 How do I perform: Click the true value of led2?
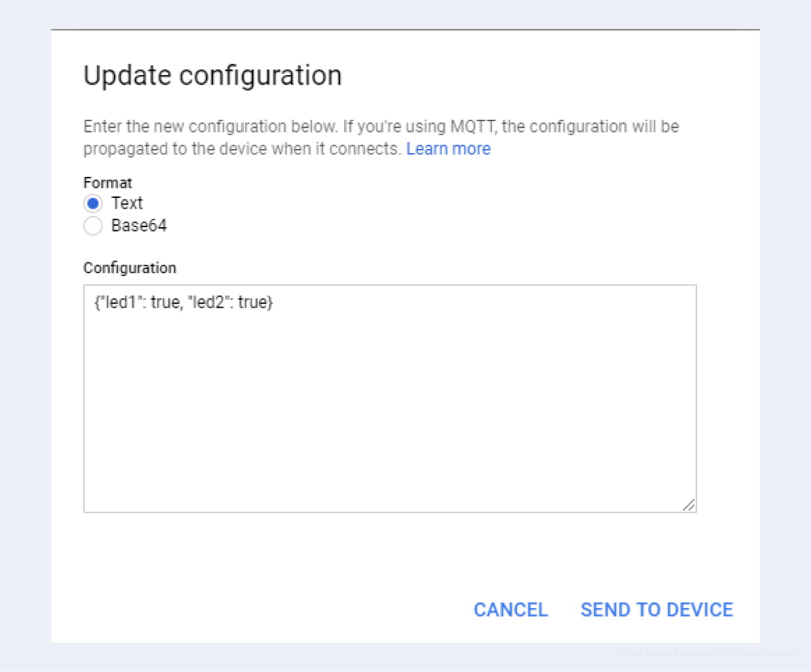click(x=256, y=302)
